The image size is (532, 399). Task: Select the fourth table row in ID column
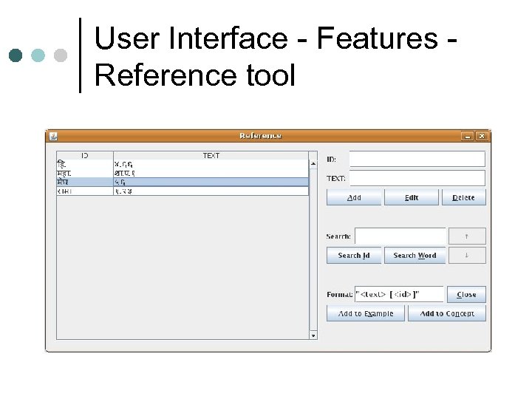point(85,191)
